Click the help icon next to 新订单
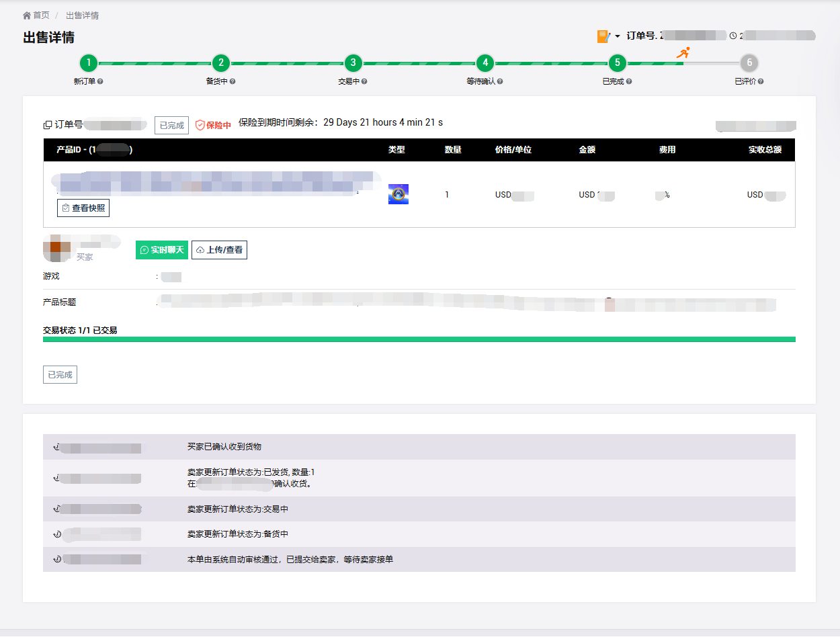 coord(100,81)
